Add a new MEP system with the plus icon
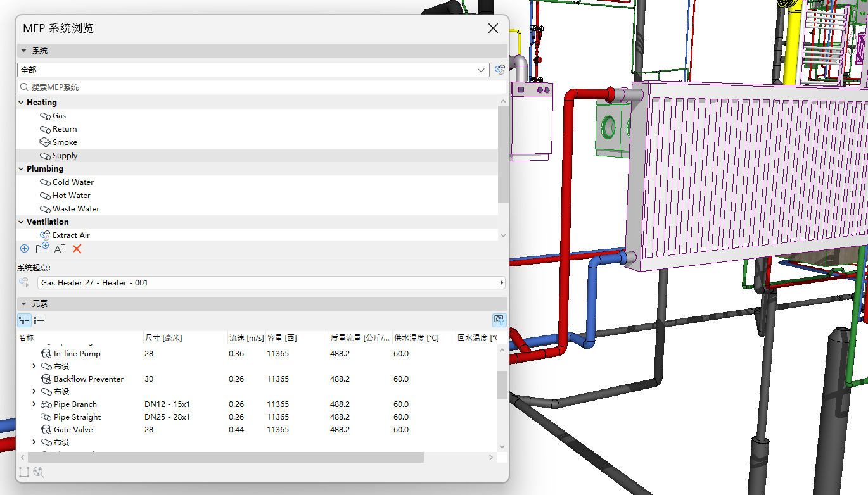 click(24, 249)
